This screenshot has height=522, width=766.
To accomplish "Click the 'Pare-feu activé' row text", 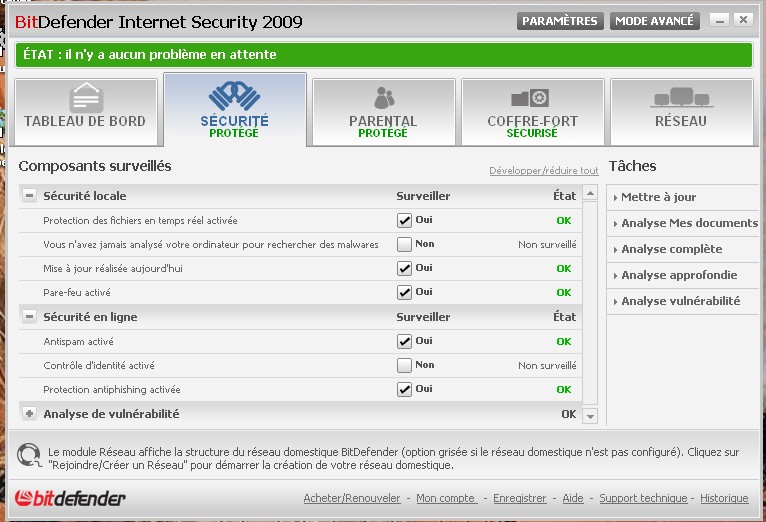I will pyautogui.click(x=77, y=292).
